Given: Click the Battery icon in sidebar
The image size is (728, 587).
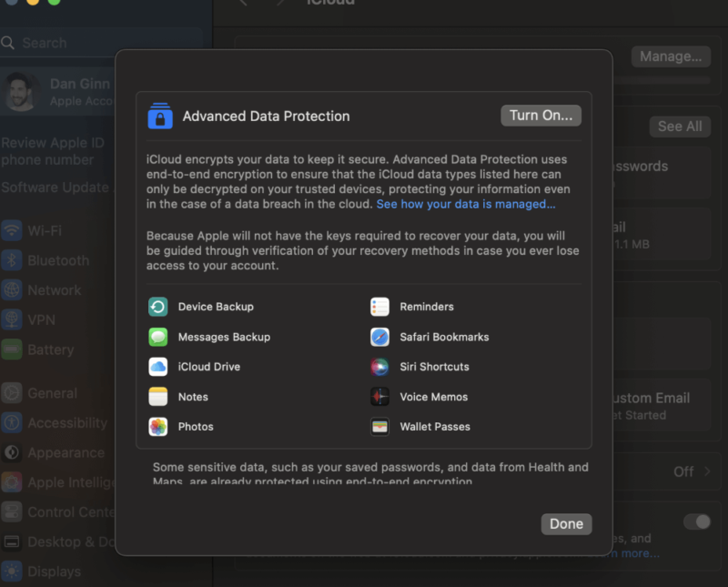Looking at the screenshot, I should (12, 349).
